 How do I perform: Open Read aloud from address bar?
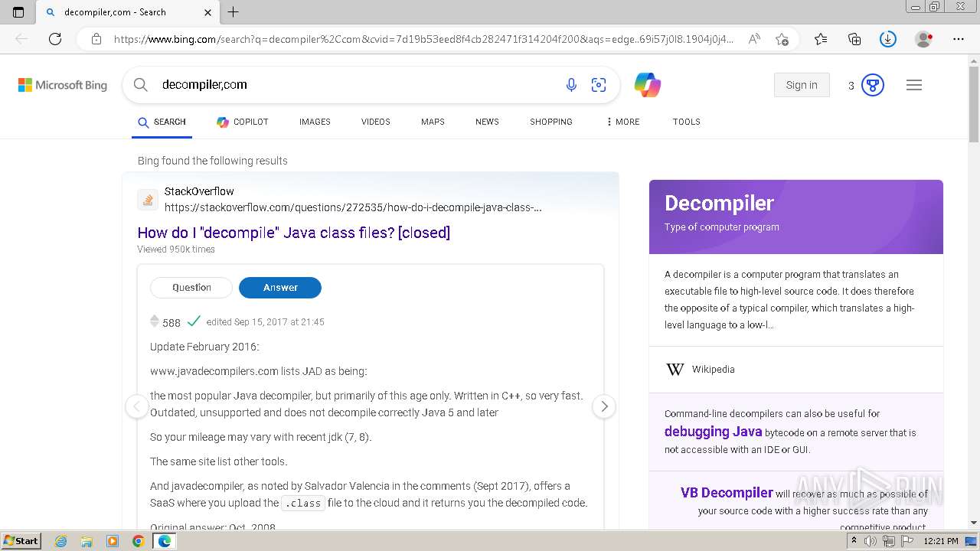click(x=754, y=39)
